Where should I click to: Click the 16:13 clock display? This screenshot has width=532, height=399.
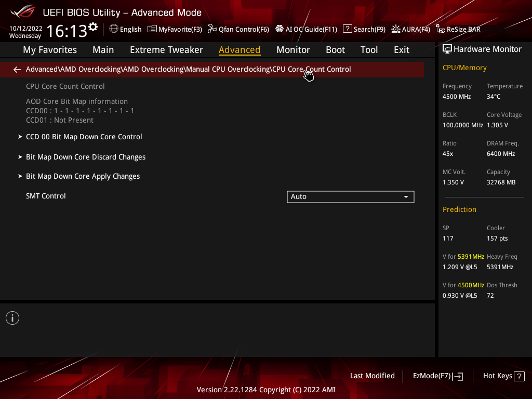tap(67, 31)
